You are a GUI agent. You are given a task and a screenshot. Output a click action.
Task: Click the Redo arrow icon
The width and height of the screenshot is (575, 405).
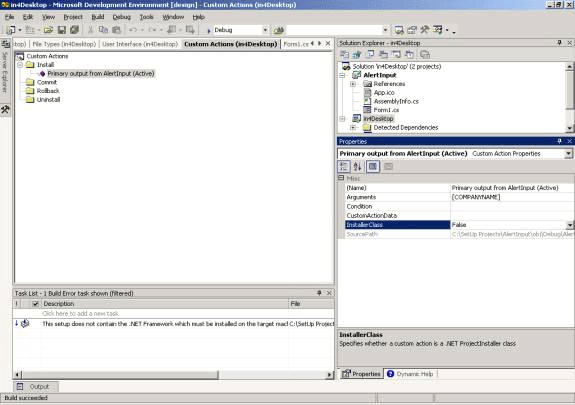[x=152, y=30]
